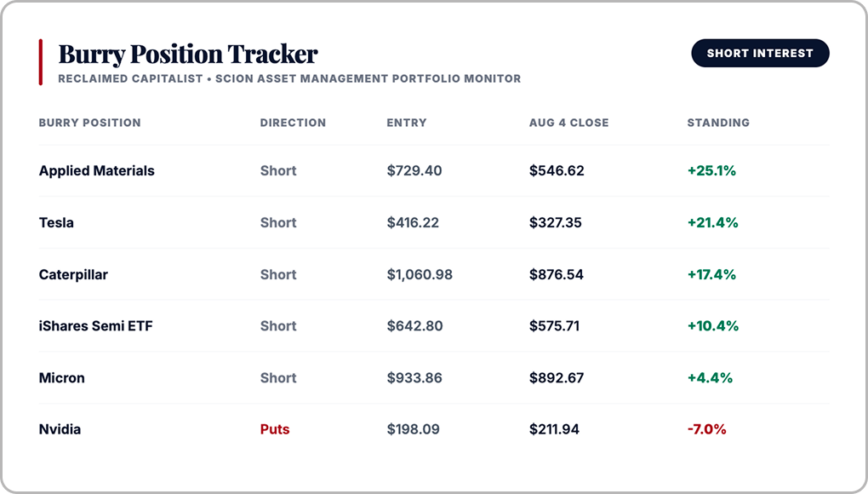Click the Entry column header
The image size is (868, 494).
tap(406, 123)
